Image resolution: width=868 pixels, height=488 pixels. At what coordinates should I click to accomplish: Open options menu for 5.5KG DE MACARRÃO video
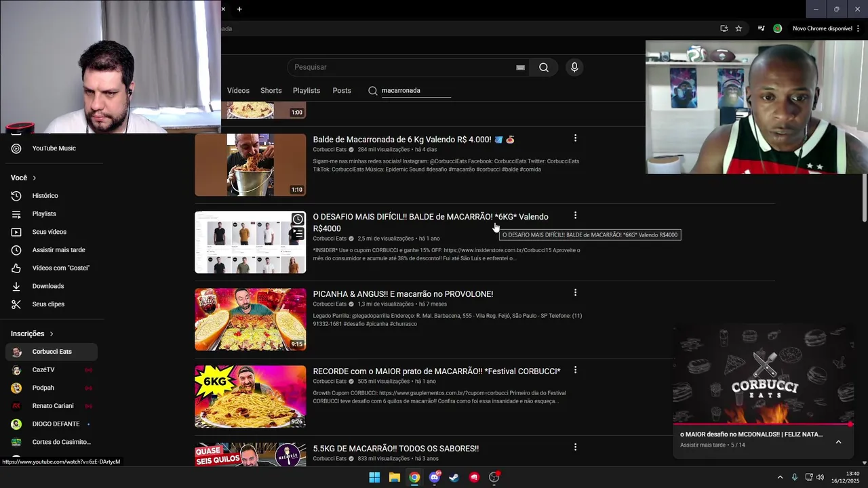pos(575,447)
